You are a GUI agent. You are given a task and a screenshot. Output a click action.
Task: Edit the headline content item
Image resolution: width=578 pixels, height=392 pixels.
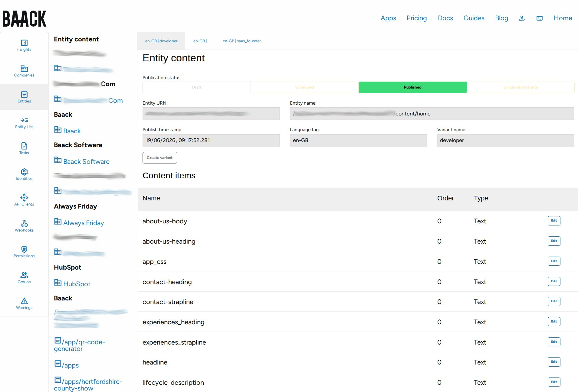pos(554,362)
